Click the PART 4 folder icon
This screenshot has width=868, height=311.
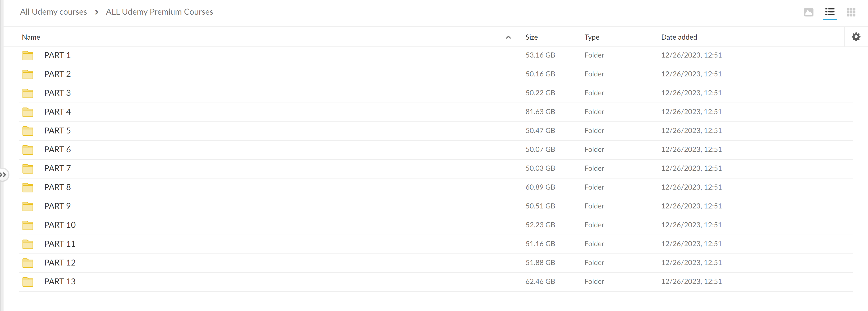(x=28, y=112)
